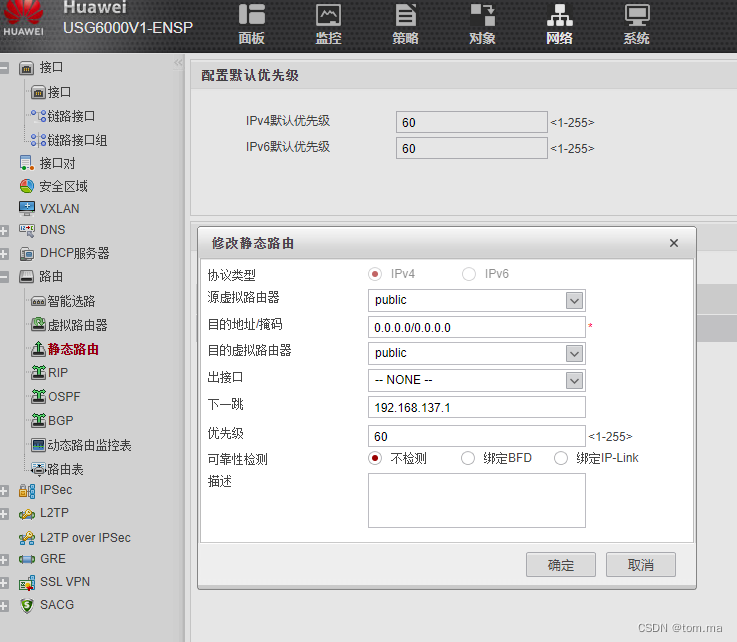Expand the SACG tree node

pyautogui.click(x=4, y=606)
